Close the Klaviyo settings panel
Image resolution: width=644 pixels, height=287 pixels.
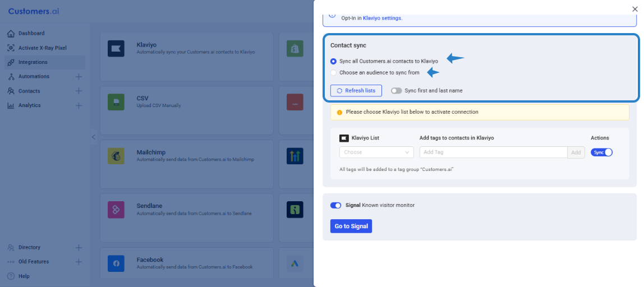635,8
